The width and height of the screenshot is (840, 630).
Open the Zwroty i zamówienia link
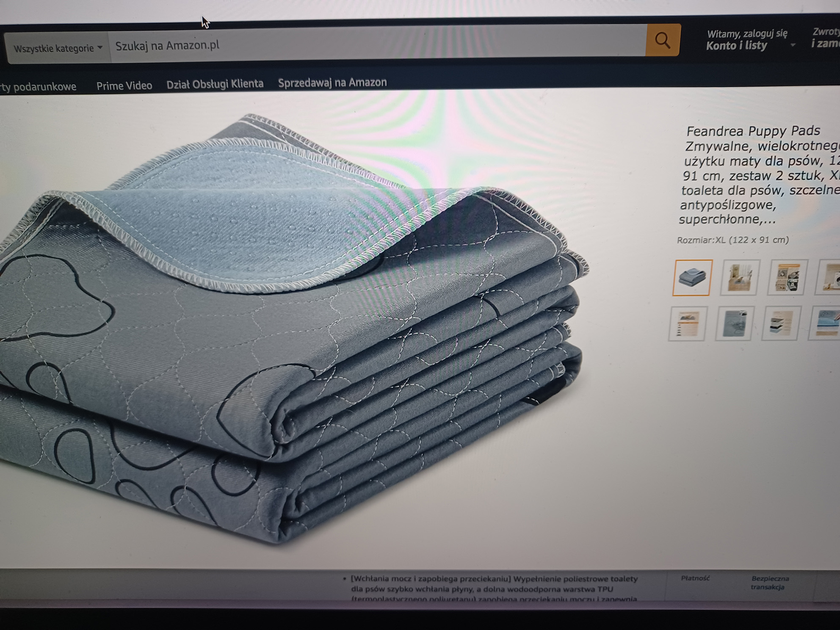825,37
